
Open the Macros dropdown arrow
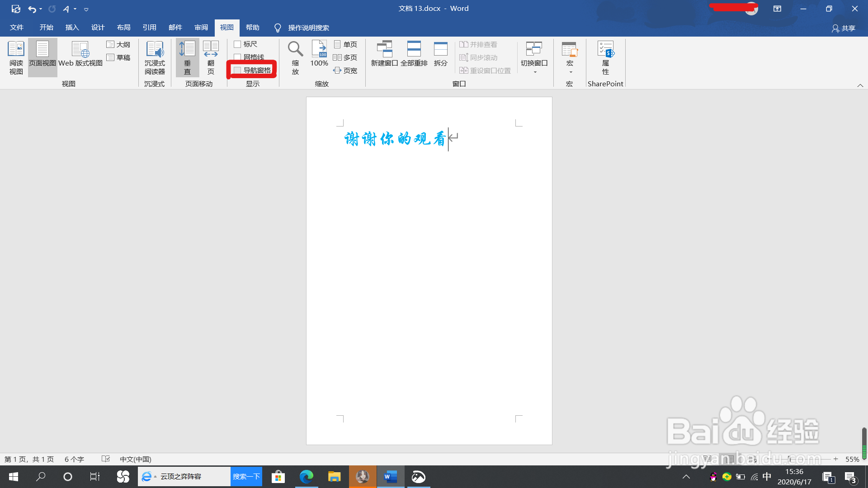571,72
